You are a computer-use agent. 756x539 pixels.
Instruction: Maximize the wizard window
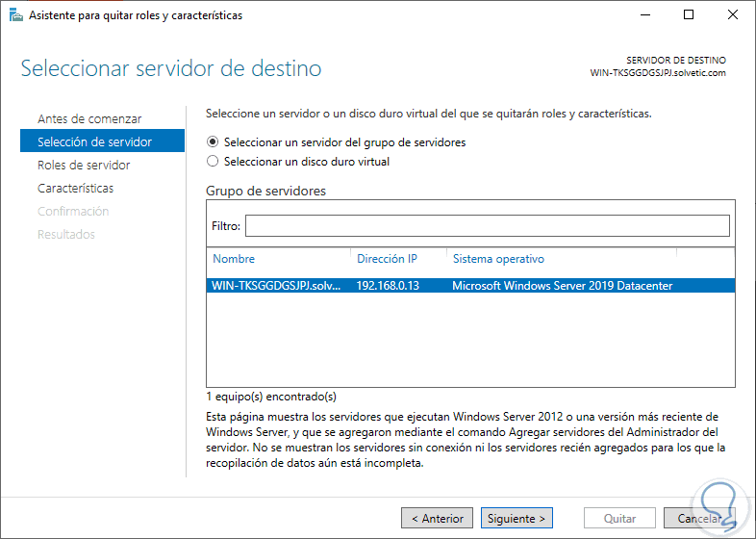click(689, 15)
